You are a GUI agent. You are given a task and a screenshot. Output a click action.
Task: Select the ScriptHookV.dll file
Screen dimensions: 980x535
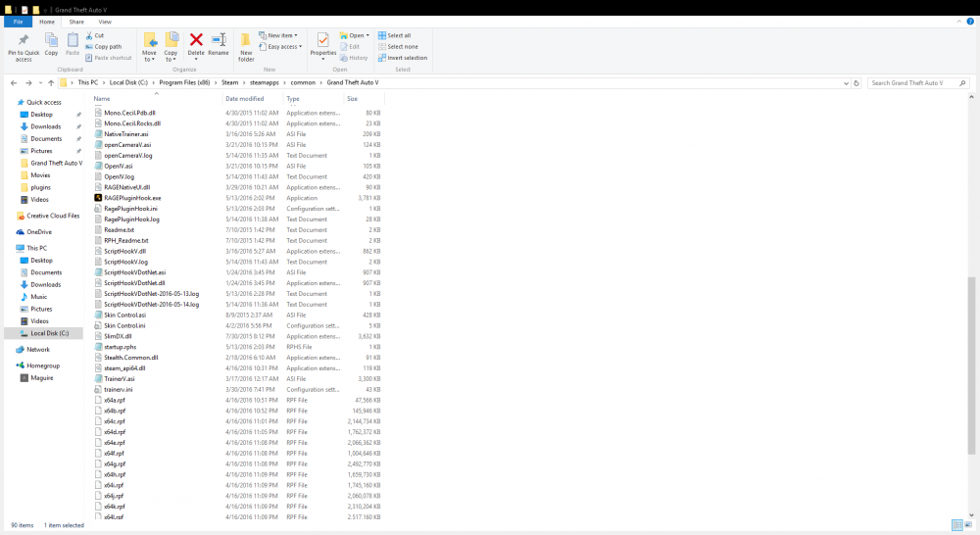[x=124, y=251]
